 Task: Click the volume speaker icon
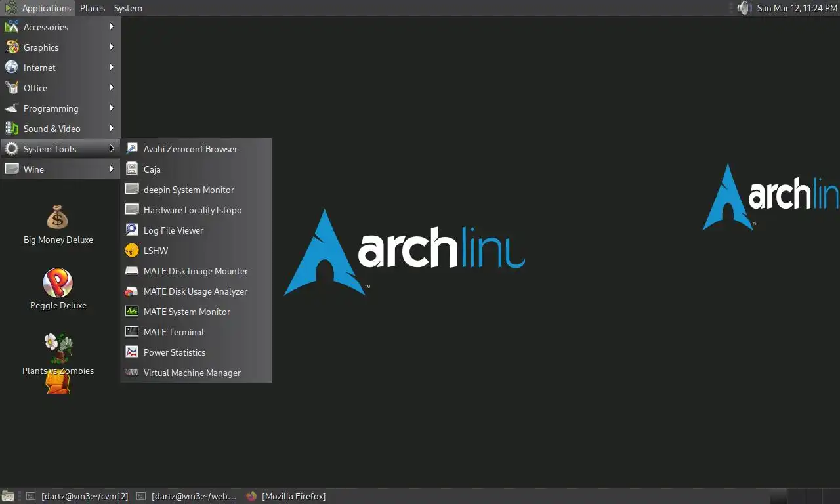point(743,8)
